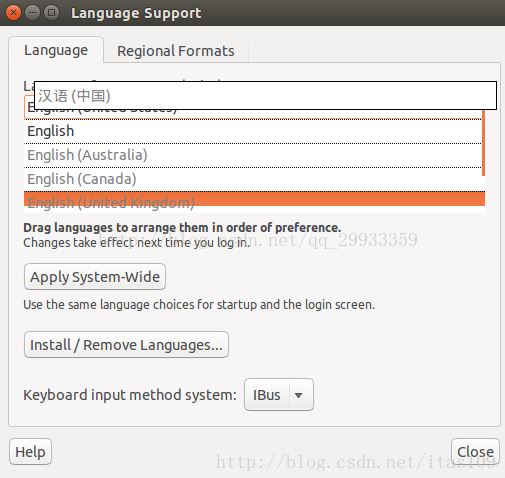Select English (Australia) language entry
Screen dimensions: 505x478
(253, 155)
